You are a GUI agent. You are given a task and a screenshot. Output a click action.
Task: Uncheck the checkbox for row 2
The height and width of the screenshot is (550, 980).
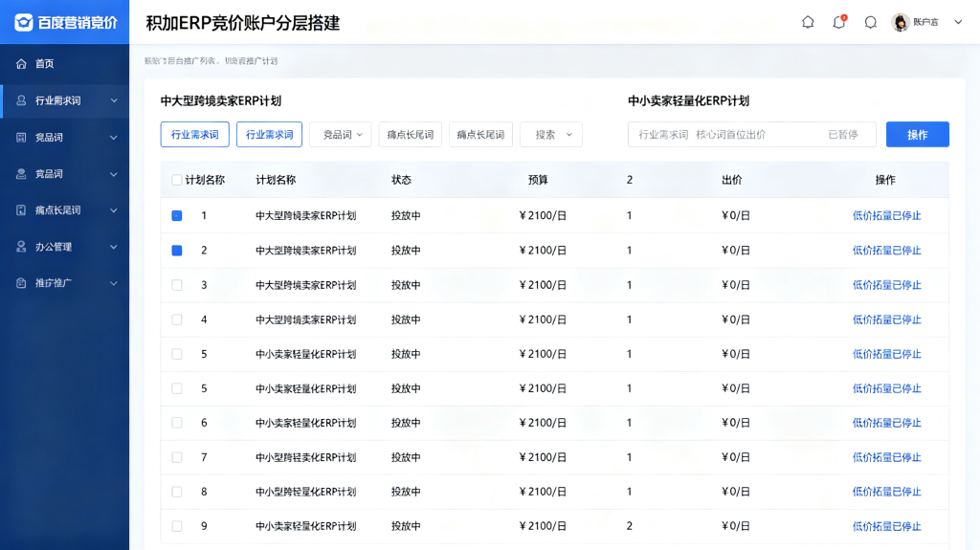[x=177, y=251]
